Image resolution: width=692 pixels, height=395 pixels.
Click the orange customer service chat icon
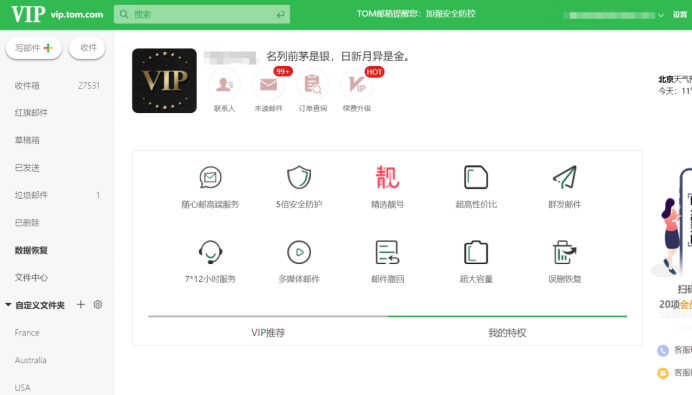[x=663, y=373]
